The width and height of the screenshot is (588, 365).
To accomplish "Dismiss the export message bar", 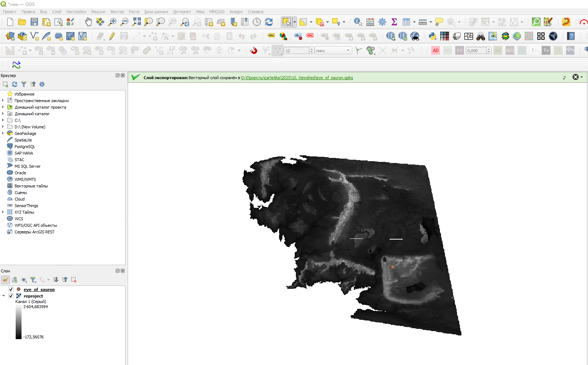I will click(576, 77).
